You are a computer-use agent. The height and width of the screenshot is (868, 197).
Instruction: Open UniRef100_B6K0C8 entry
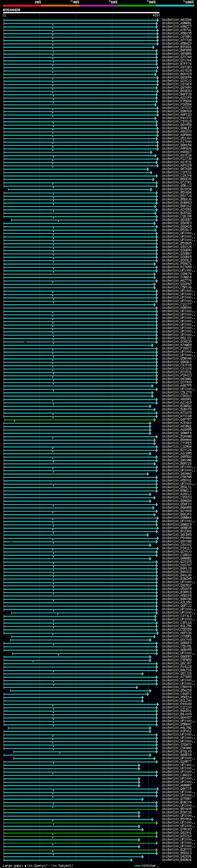pyautogui.click(x=177, y=74)
